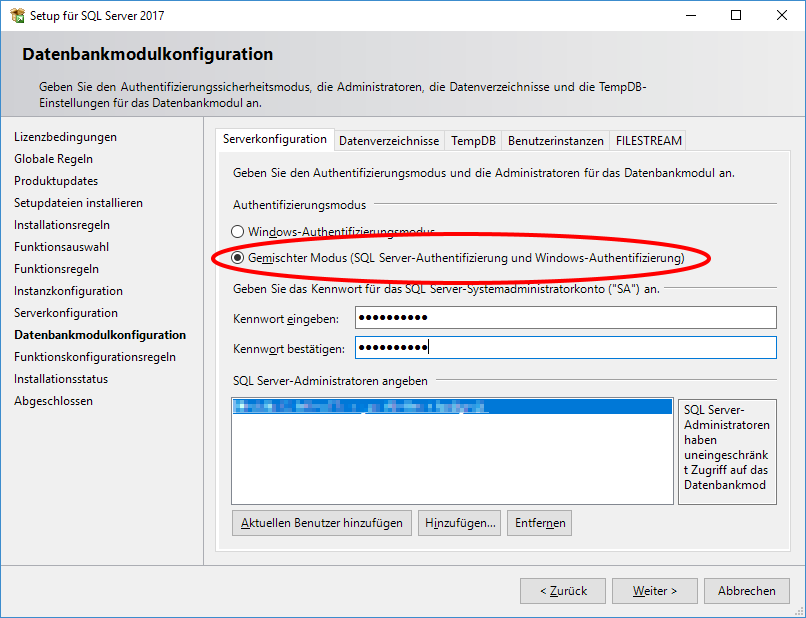This screenshot has height=618, width=806.
Task: Click Datenbankmodulkonfiguration in the step list
Action: [100, 335]
